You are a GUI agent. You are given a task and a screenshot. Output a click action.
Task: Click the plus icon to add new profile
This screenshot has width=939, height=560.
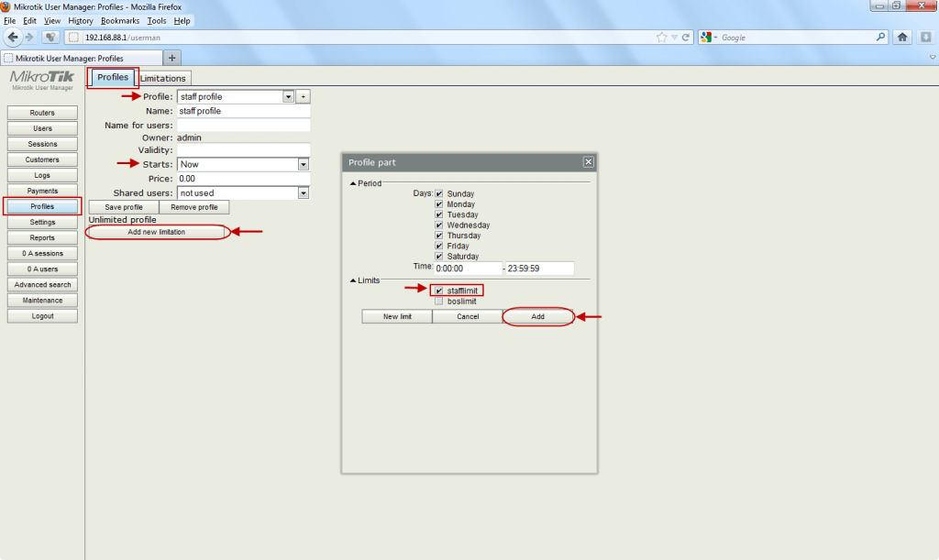click(303, 96)
